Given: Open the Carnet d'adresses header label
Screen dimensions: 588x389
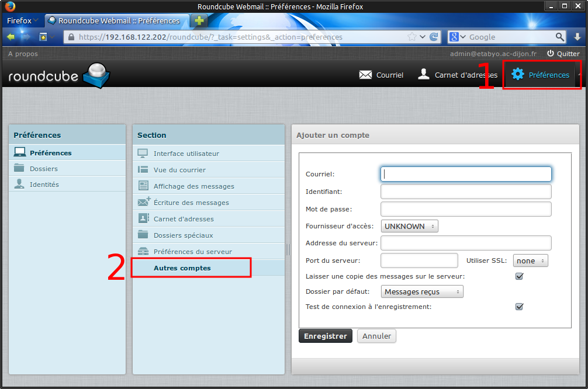Looking at the screenshot, I should pyautogui.click(x=466, y=75).
